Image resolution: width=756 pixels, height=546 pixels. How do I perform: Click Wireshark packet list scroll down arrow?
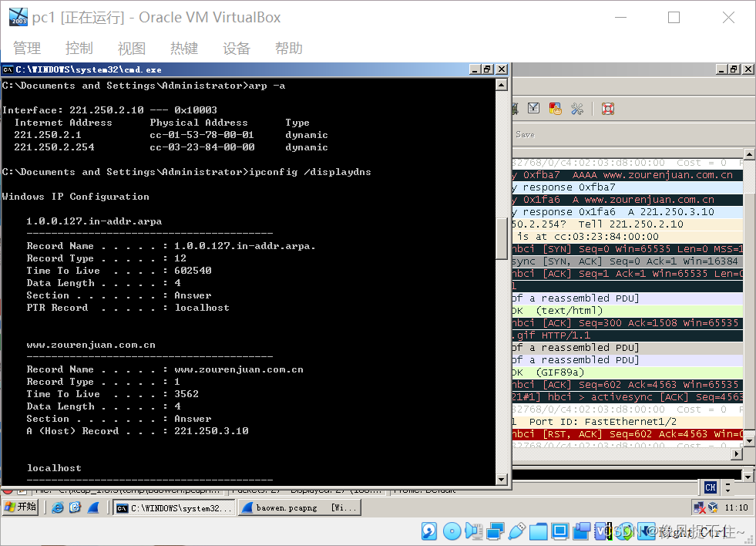(x=749, y=440)
